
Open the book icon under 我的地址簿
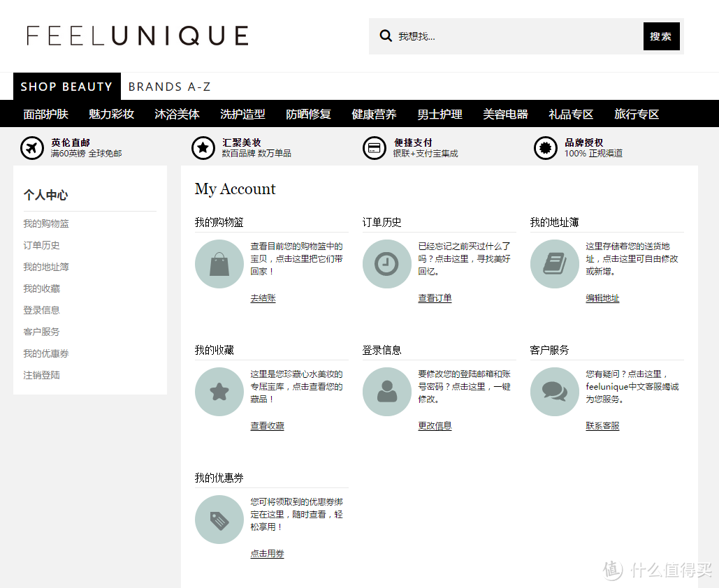point(555,264)
